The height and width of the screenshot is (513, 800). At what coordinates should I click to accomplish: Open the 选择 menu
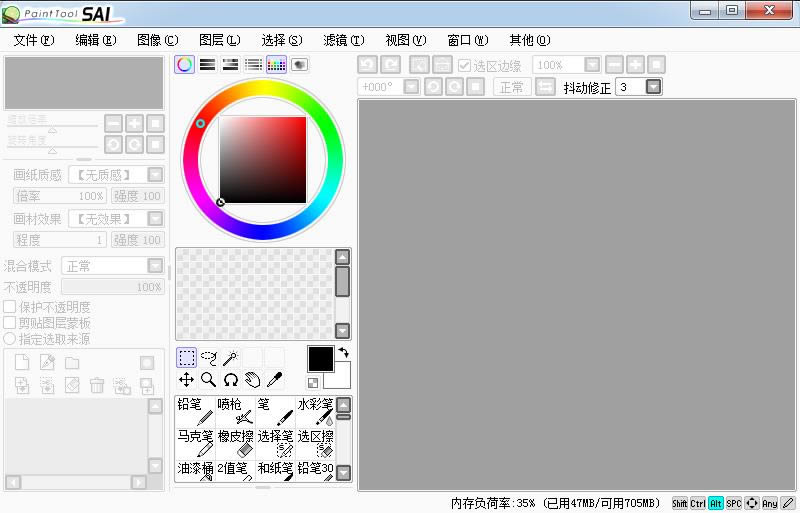(282, 40)
